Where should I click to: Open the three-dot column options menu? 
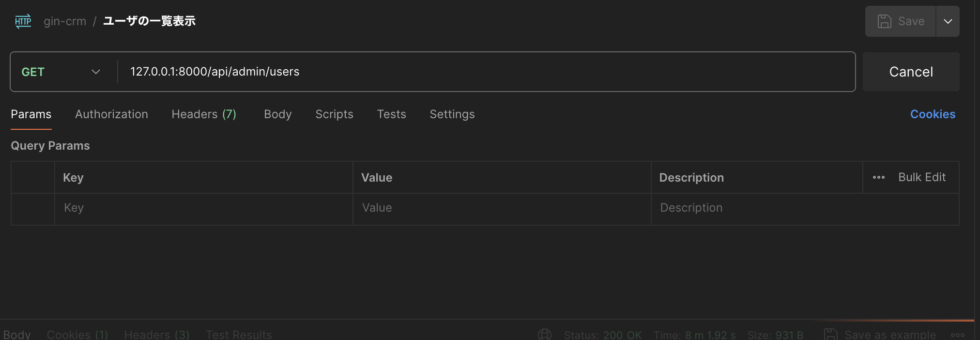pos(878,177)
